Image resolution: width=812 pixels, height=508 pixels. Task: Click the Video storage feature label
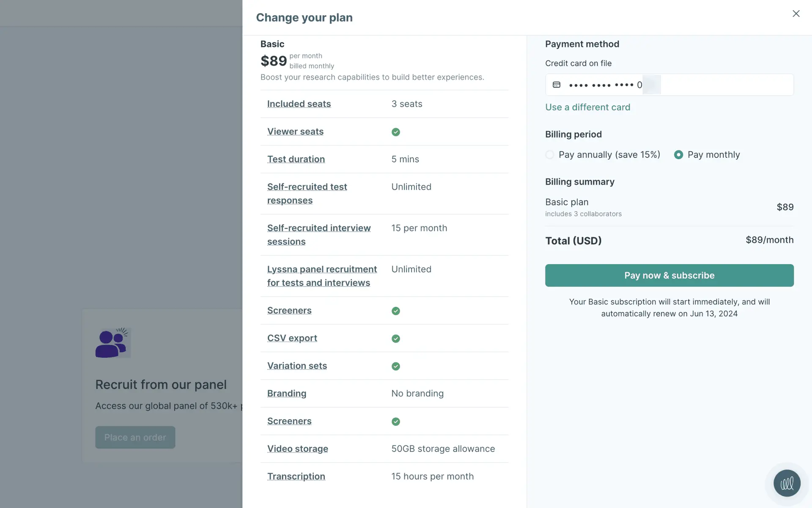tap(297, 449)
